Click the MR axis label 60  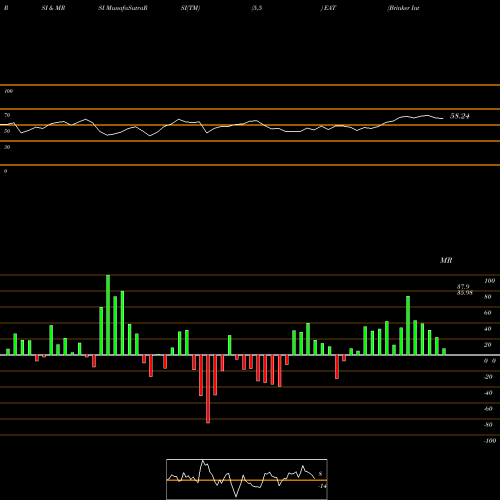tap(488, 313)
